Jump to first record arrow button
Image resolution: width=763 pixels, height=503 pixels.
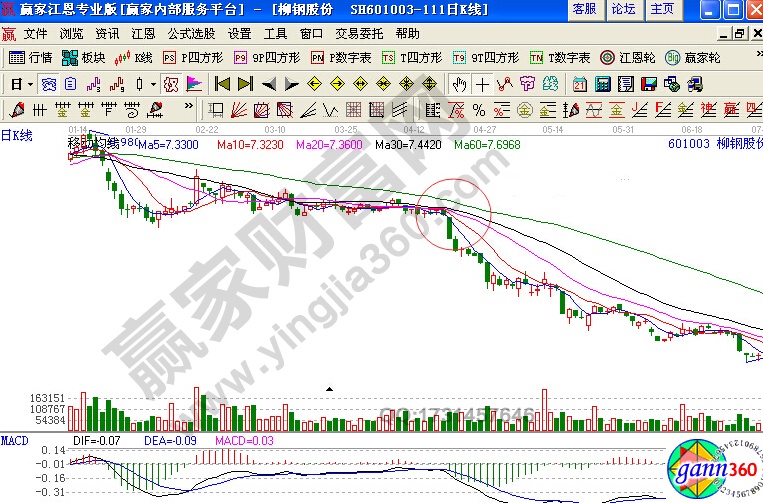[x=222, y=84]
